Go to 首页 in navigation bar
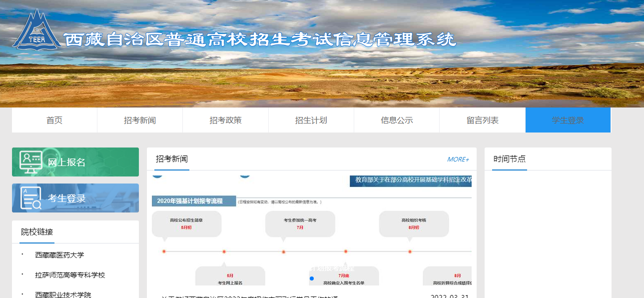Screen dimensions: 644x298 pos(54,120)
